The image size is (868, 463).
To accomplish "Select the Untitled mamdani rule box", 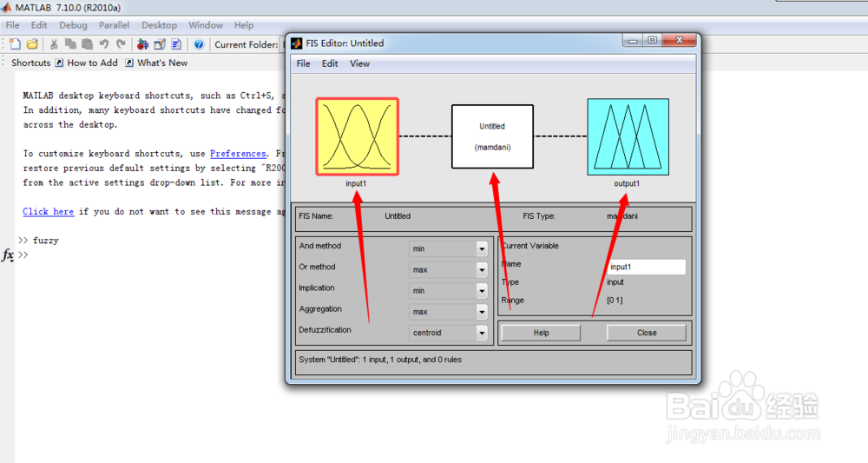I will [x=492, y=136].
